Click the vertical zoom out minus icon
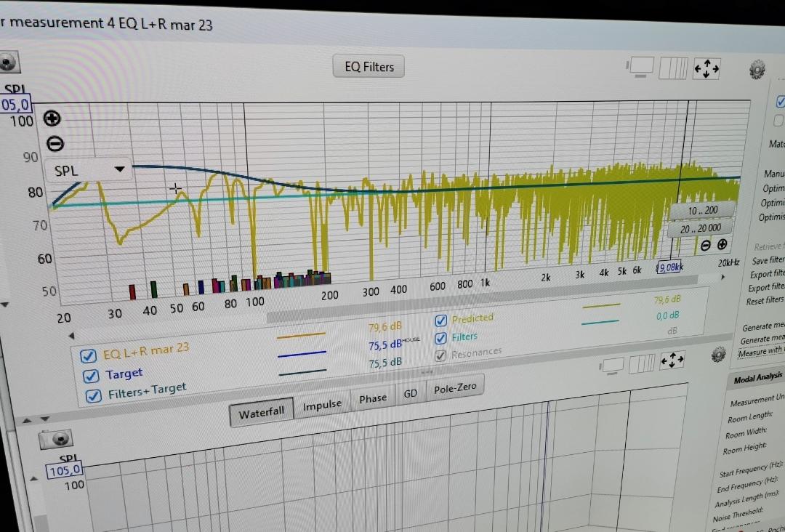Viewport: 785px width, 532px height. point(55,144)
